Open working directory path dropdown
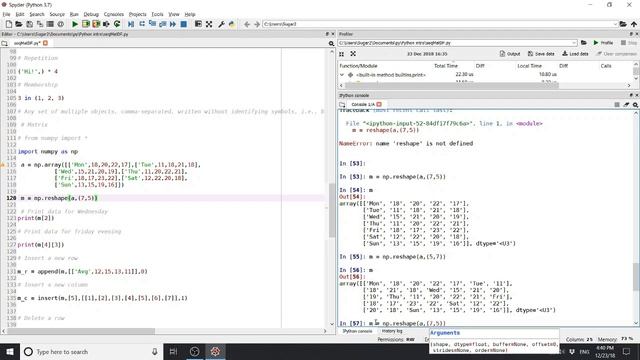 click(x=615, y=24)
